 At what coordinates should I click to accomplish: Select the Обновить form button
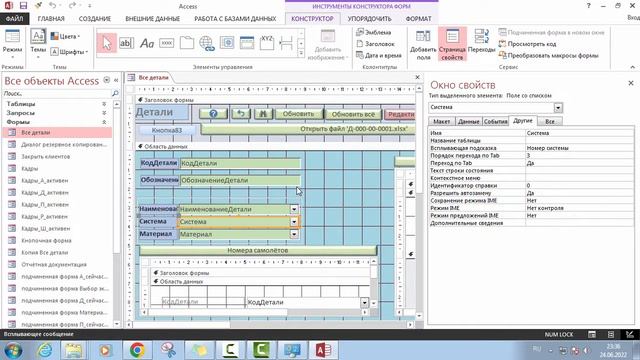298,114
